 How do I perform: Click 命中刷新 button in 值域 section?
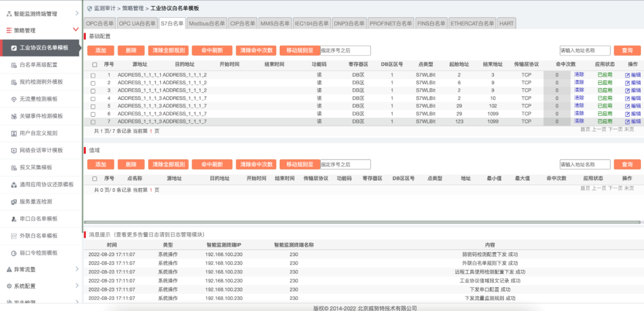pyautogui.click(x=212, y=164)
